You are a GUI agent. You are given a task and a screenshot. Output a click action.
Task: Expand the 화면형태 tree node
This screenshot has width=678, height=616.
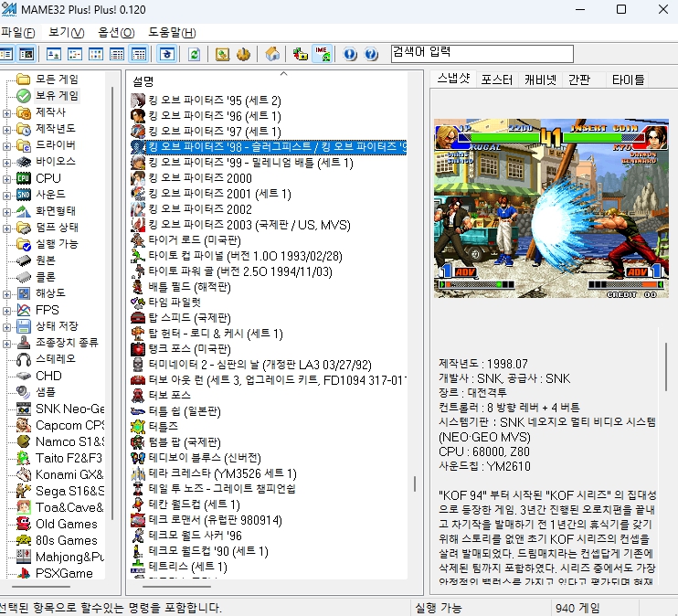[x=6, y=212]
